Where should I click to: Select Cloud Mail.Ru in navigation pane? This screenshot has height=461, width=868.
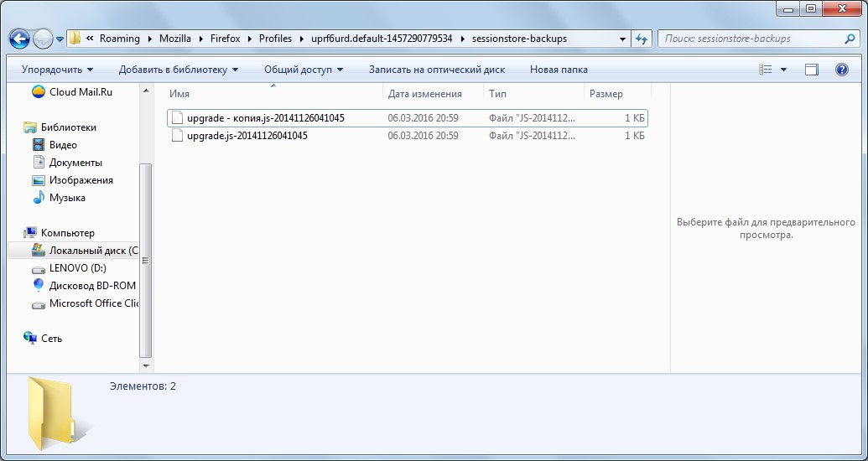point(81,92)
